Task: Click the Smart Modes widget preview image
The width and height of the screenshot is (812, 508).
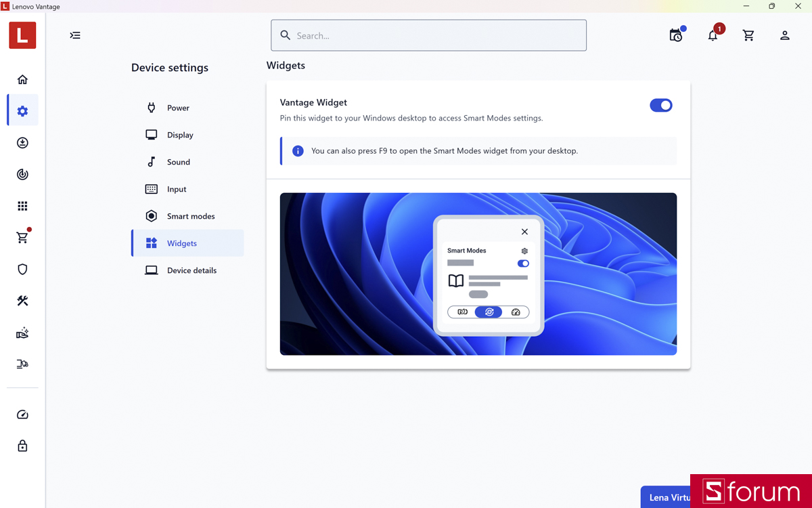Action: pyautogui.click(x=478, y=274)
